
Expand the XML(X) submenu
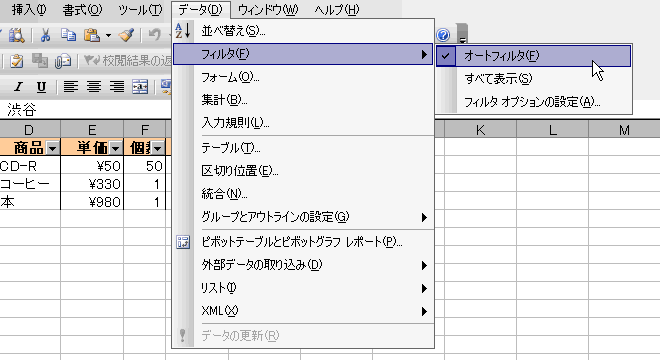[303, 311]
